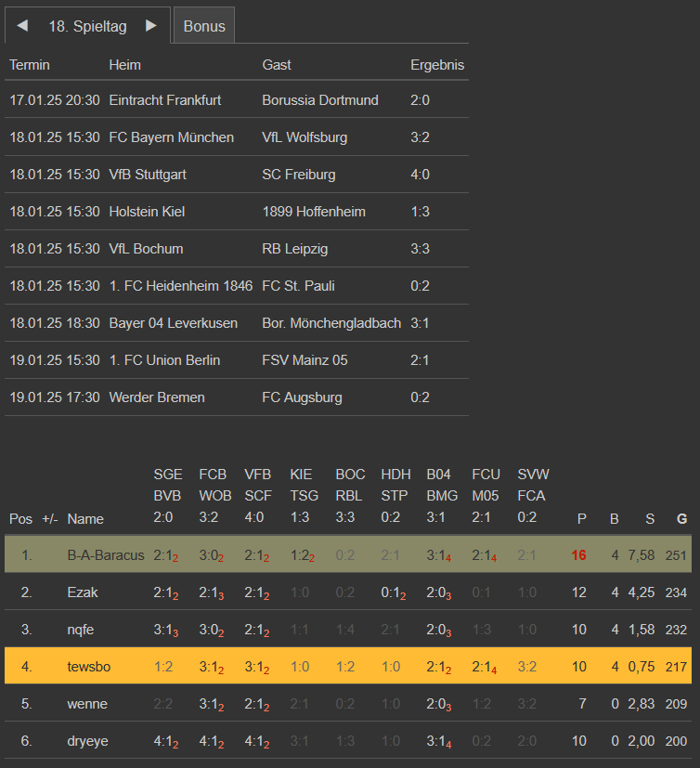Viewport: 700px width, 768px height.
Task: Click the Pos column header
Action: click(20, 519)
